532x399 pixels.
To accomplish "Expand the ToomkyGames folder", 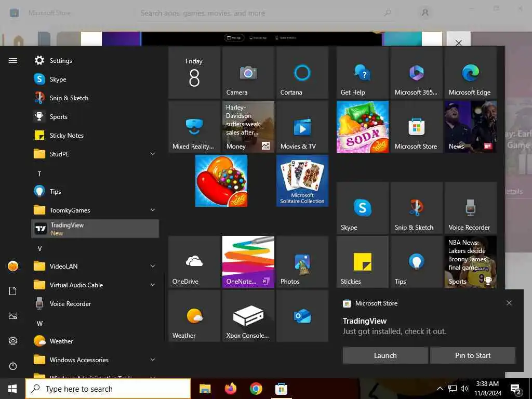I will (x=95, y=210).
